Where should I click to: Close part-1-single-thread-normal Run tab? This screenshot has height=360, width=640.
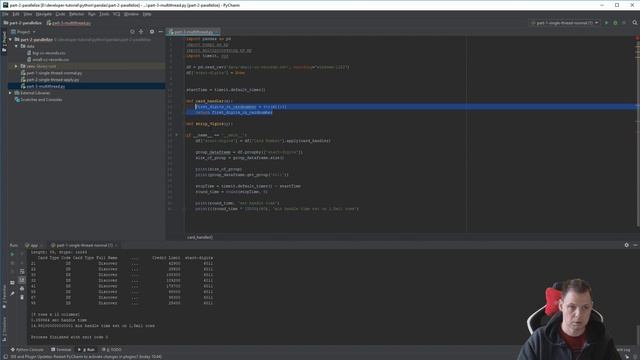tap(116, 245)
